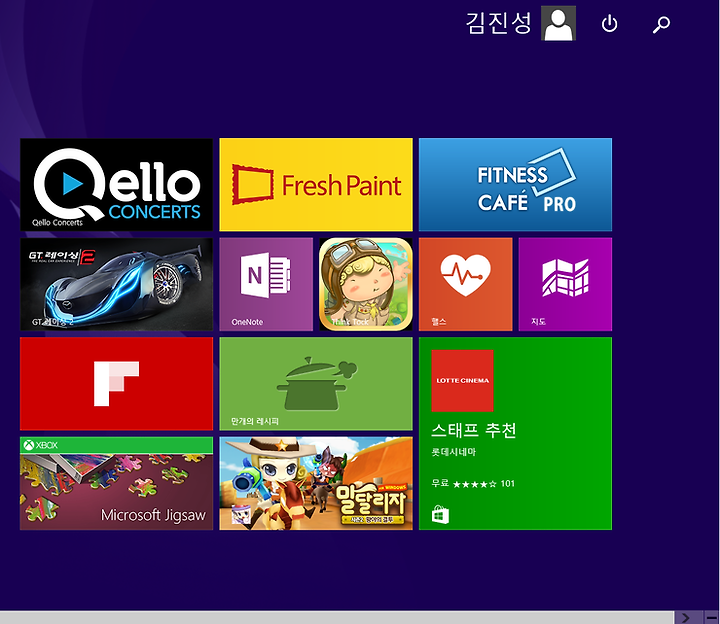Open the Qello Concerts tile
Image resolution: width=720 pixels, height=624 pixels.
pos(116,185)
